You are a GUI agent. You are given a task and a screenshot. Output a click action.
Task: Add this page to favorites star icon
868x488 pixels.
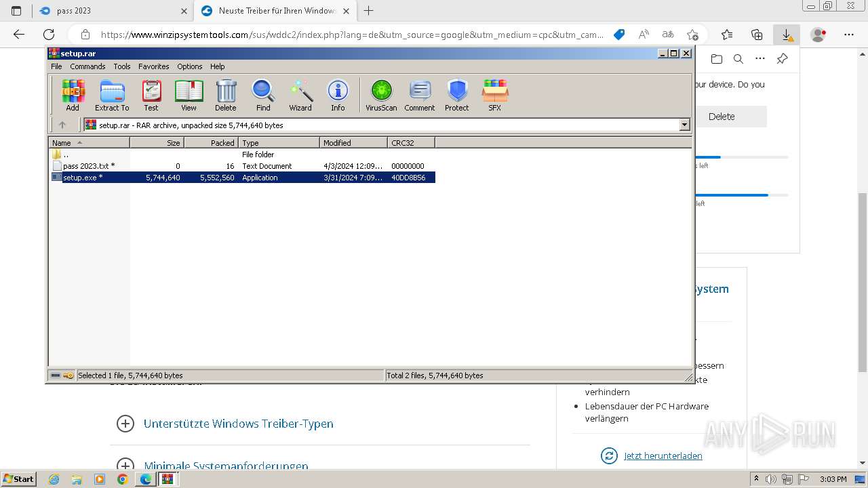click(692, 35)
